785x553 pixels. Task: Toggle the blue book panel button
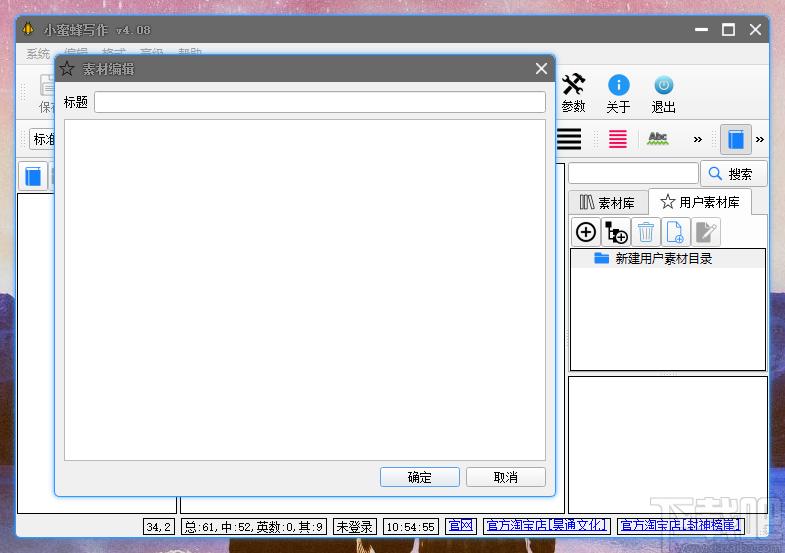736,139
